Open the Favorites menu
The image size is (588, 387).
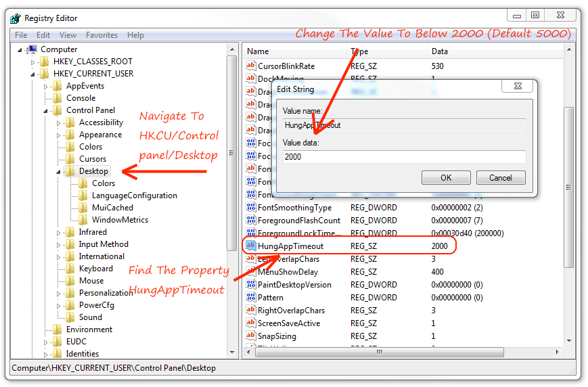(101, 35)
